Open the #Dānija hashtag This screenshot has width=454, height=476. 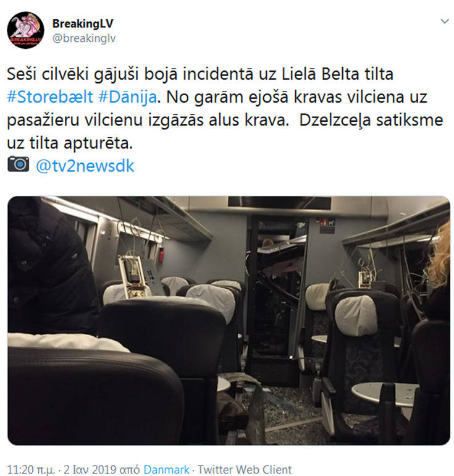(x=128, y=97)
